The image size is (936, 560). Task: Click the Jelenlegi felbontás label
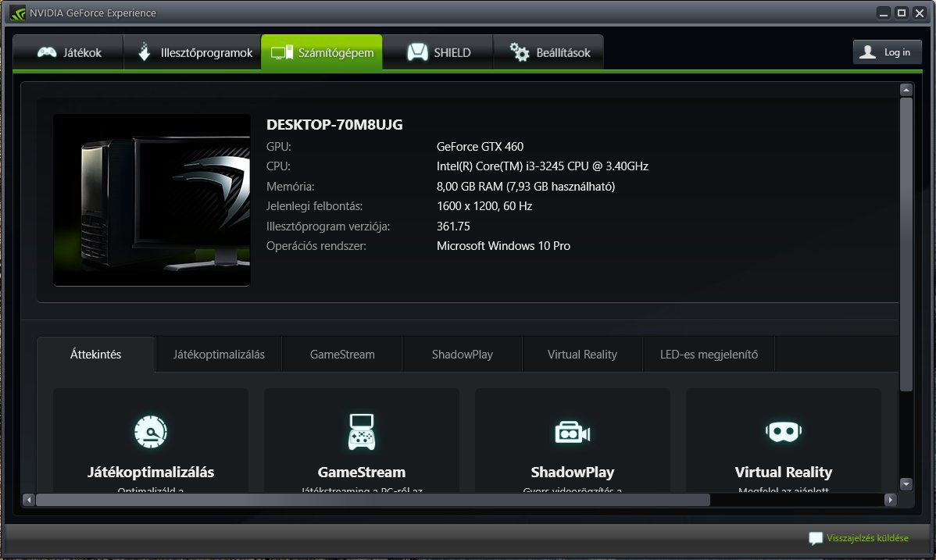tap(315, 206)
